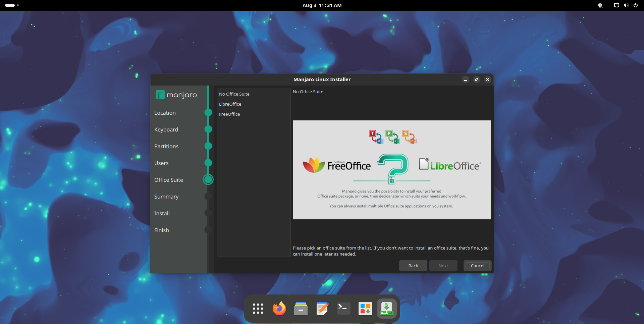Open the application grid from the dock

(258, 309)
